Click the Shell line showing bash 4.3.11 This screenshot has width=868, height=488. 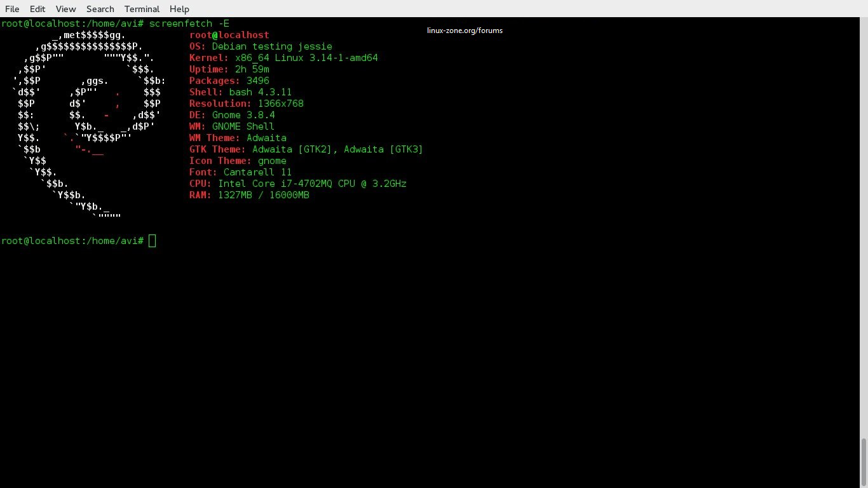click(x=240, y=92)
